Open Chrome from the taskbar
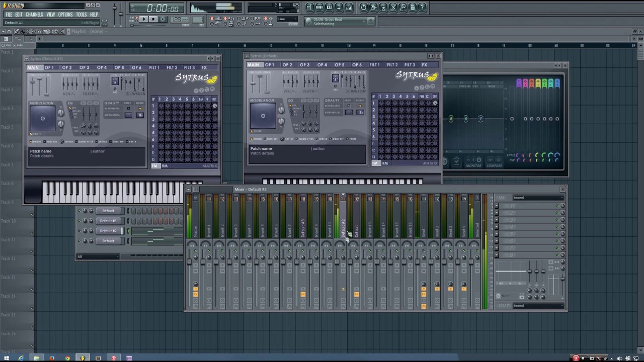The height and width of the screenshot is (362, 644). tap(67, 358)
